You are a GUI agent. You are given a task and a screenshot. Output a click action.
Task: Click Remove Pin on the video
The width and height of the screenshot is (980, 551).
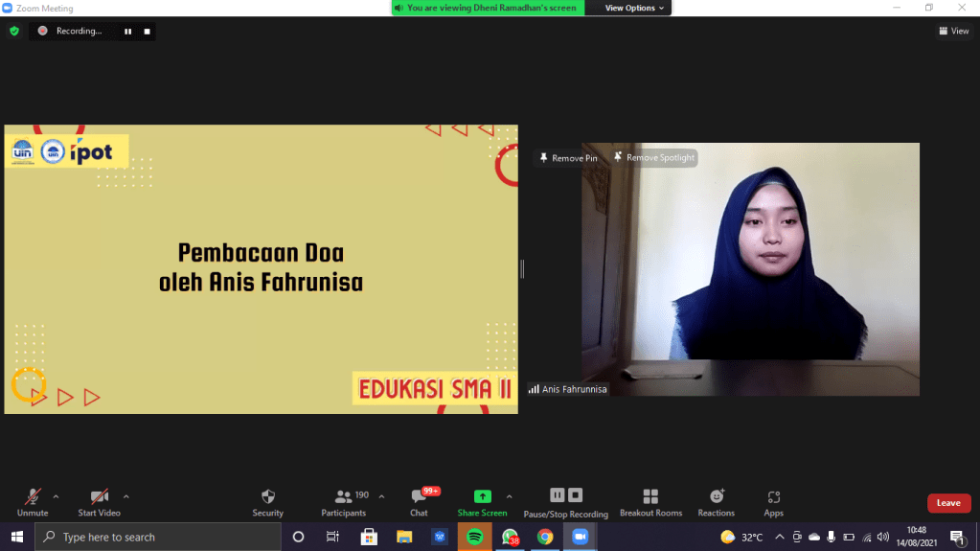568,158
